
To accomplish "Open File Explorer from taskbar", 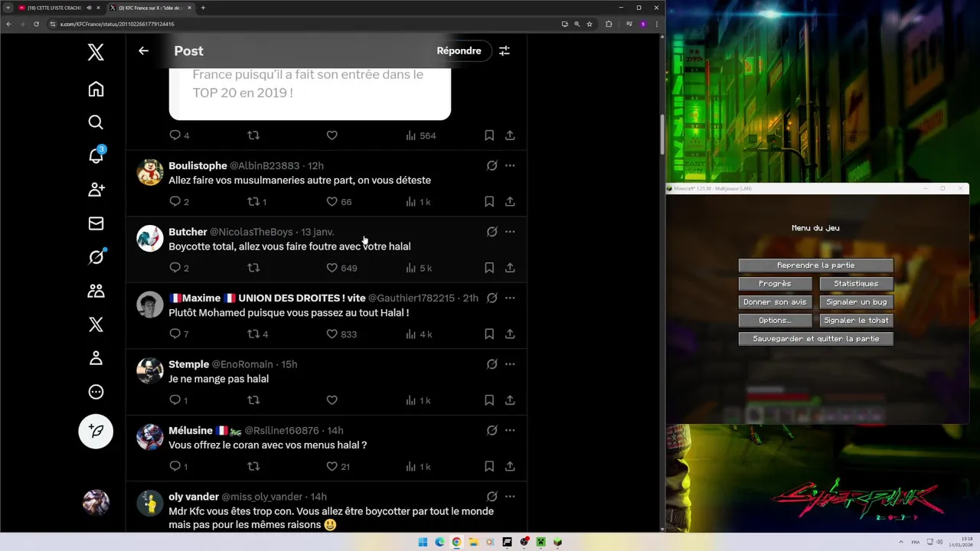I will 473,542.
